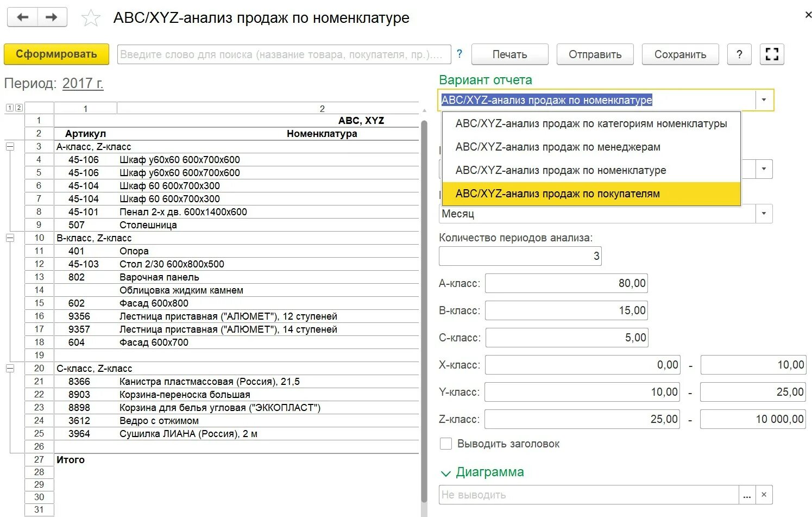Select the Артикул column header
Screen dimensions: 812x517
pos(85,134)
